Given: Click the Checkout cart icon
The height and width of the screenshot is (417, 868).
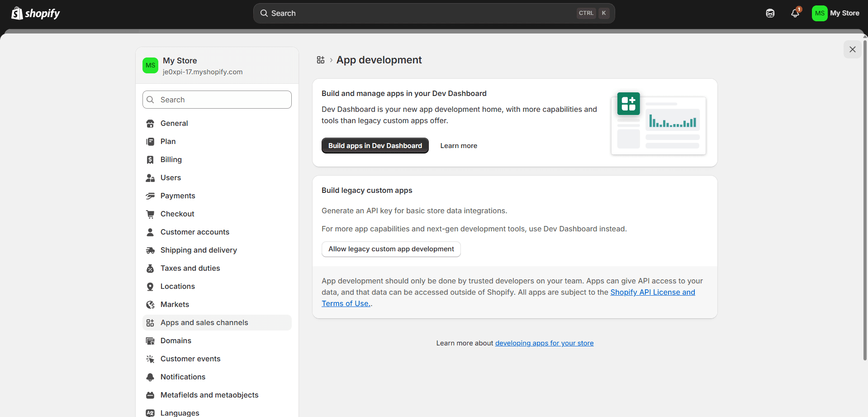Looking at the screenshot, I should pyautogui.click(x=150, y=214).
